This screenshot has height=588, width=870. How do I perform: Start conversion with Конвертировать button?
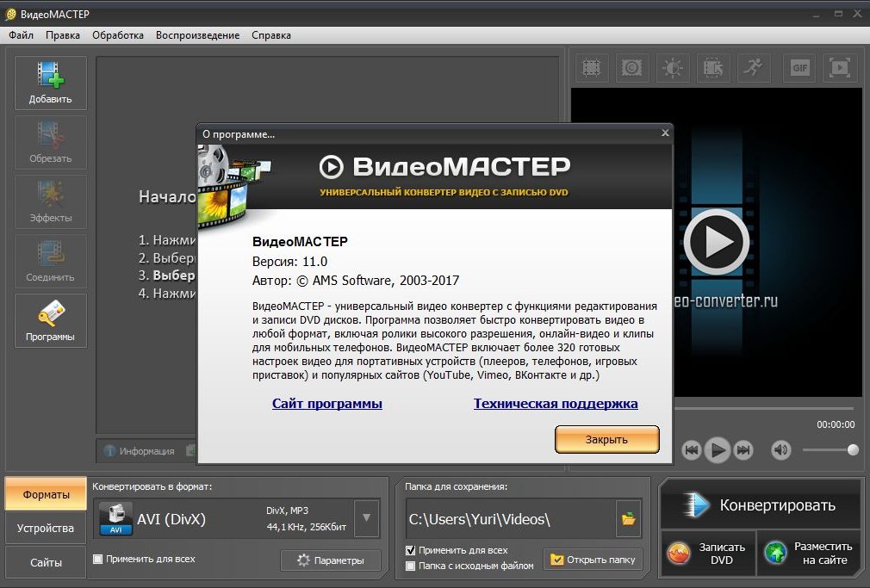[x=760, y=505]
